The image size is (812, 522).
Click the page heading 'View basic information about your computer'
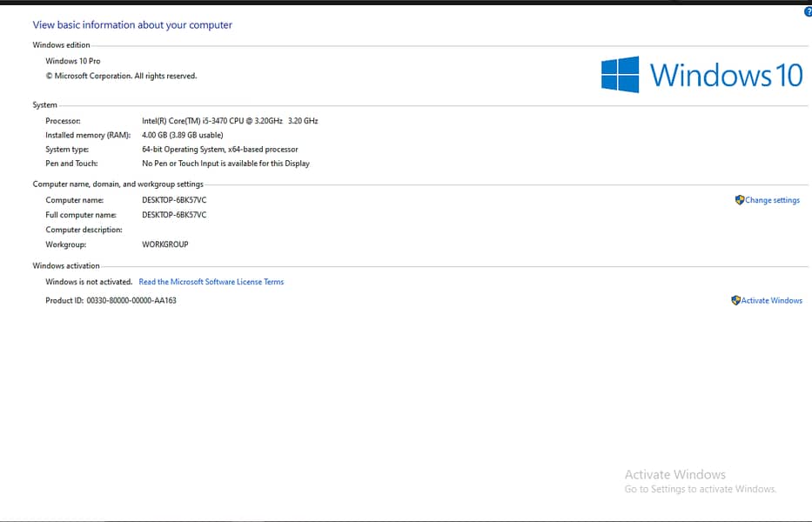(x=132, y=25)
